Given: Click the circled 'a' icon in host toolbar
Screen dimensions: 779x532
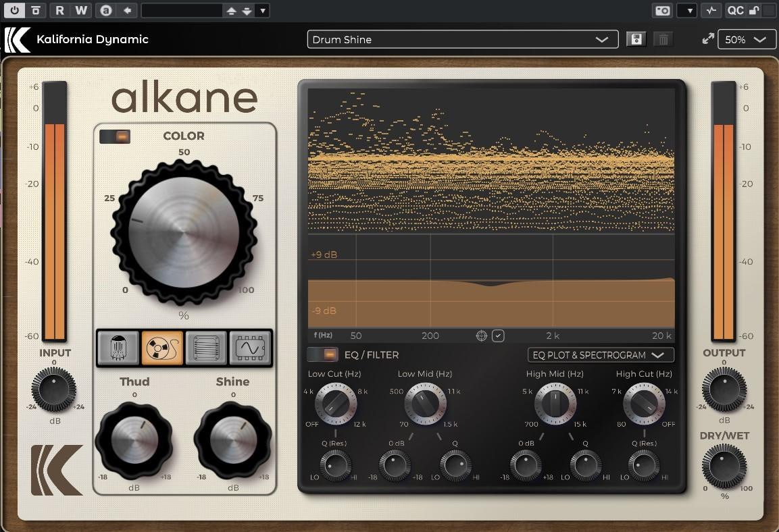Looking at the screenshot, I should click(x=106, y=10).
